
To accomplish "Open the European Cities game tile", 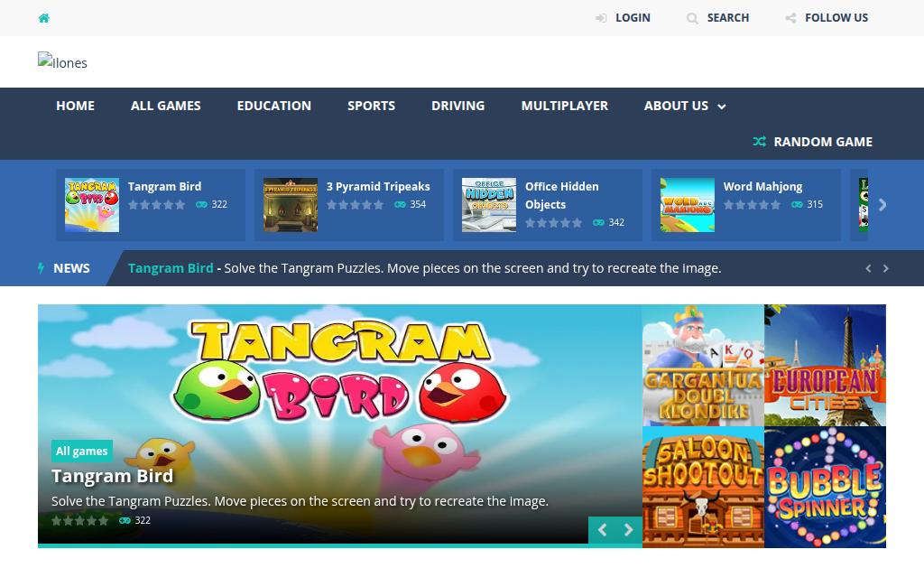I will [825, 365].
